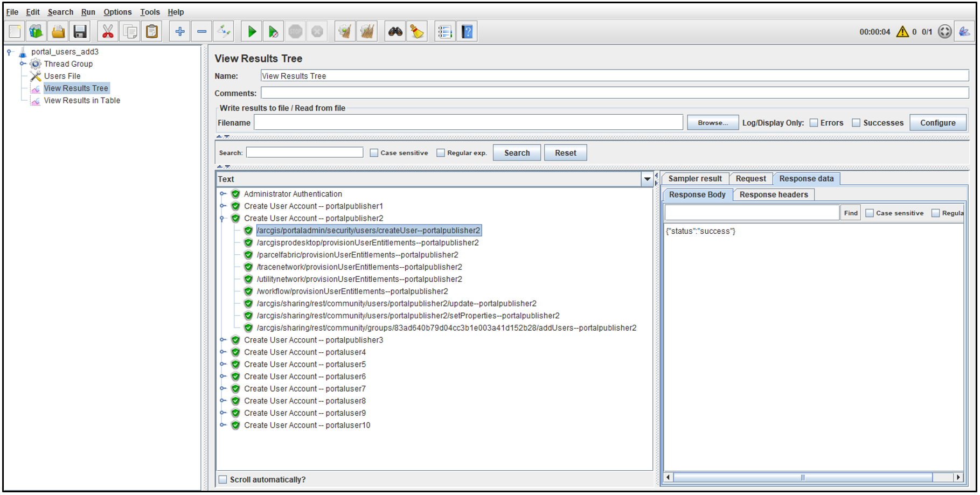The height and width of the screenshot is (495, 980).
Task: Collapse the Create User Account portalpublisher2 node
Action: coord(223,218)
